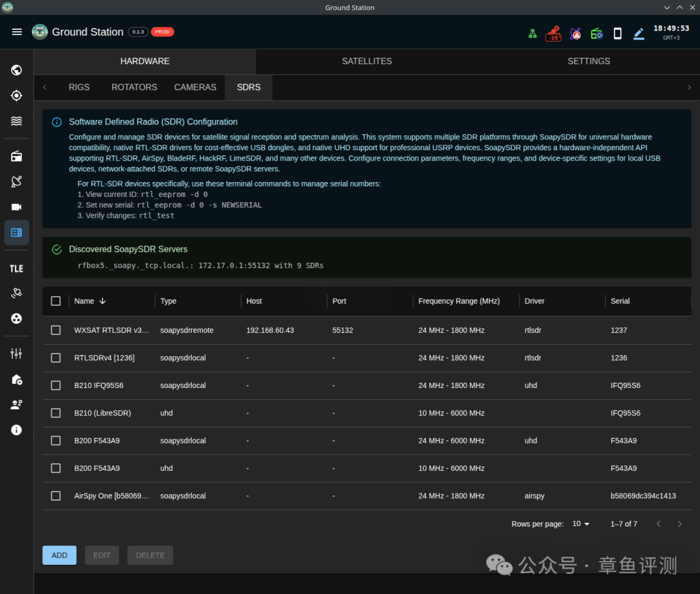The width and height of the screenshot is (700, 594).
Task: Select the SDRS sub-tab
Action: [x=249, y=87]
